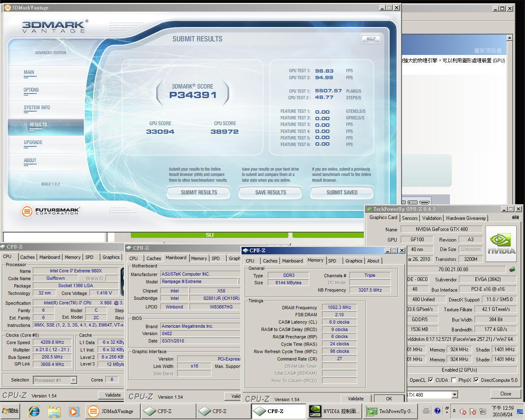This screenshot has height=420, width=525.
Task: Click OK in CPU-Z Memory window
Action: [x=389, y=399]
